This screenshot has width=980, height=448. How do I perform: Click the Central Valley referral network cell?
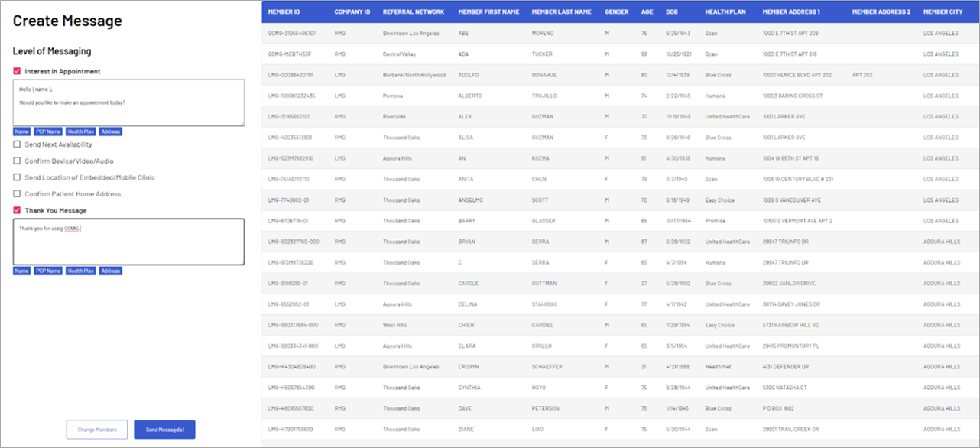point(401,54)
